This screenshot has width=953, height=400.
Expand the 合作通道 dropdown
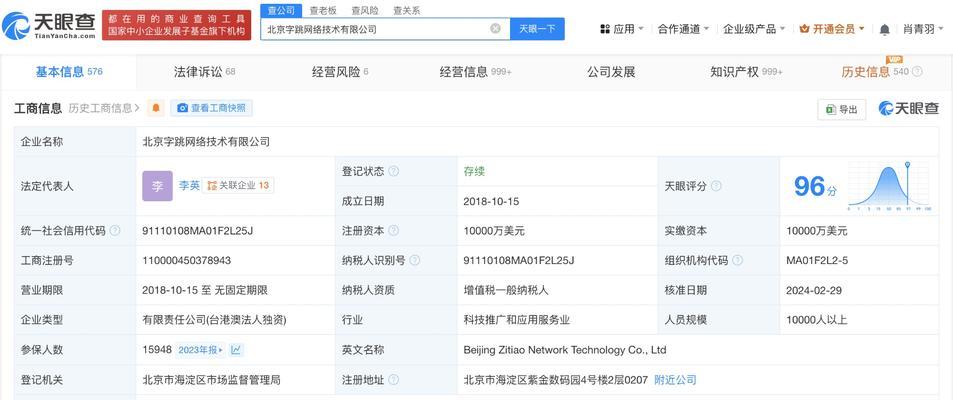[684, 29]
